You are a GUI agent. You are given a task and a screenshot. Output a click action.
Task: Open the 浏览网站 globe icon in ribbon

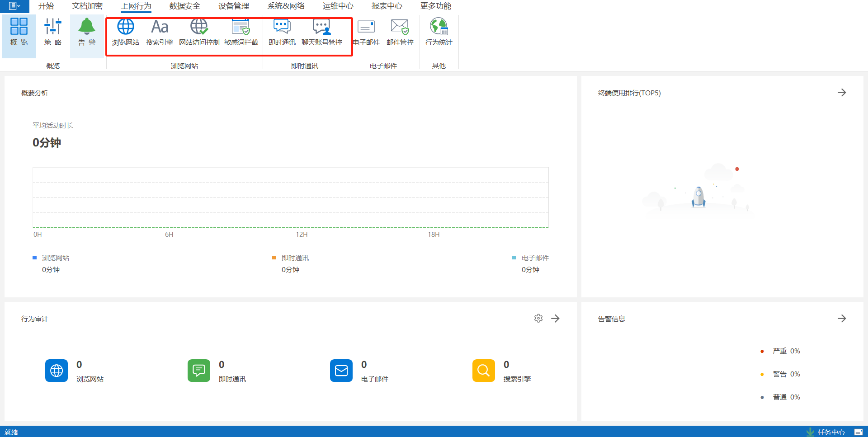click(125, 32)
